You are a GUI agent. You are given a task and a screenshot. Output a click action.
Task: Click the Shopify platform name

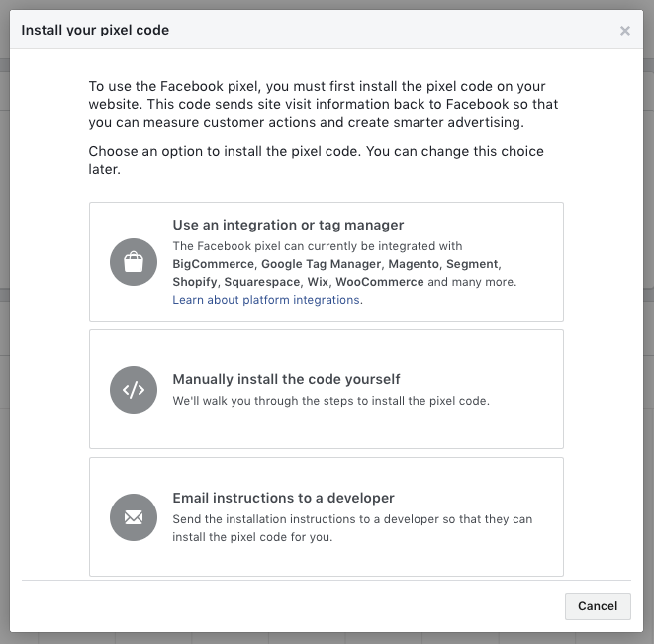click(x=194, y=282)
